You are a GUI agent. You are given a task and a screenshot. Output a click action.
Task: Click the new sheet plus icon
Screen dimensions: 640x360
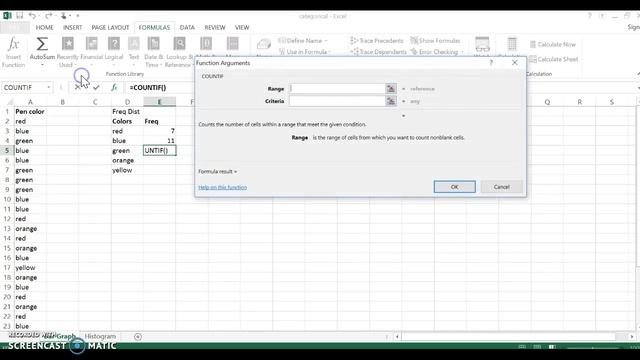[x=138, y=337]
